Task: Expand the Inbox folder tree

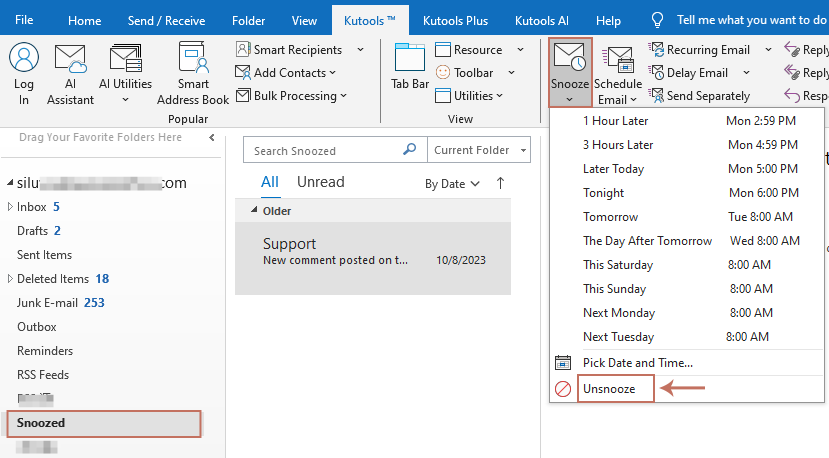Action: pyautogui.click(x=10, y=207)
